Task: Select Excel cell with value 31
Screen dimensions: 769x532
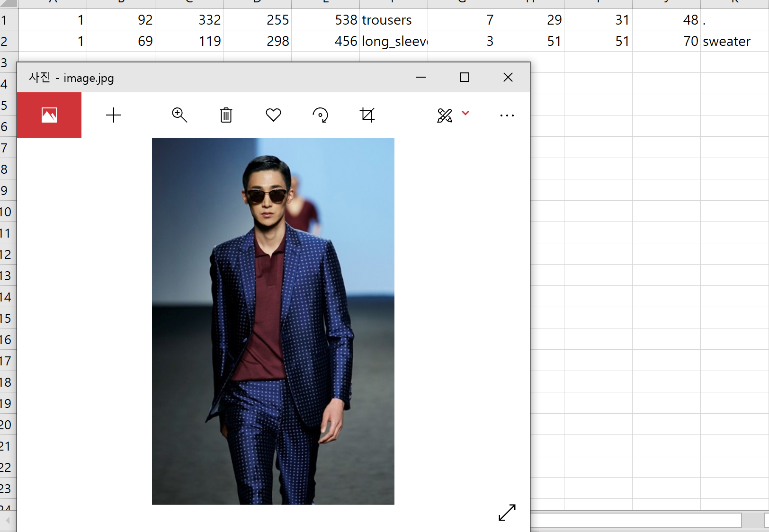Action: pyautogui.click(x=598, y=20)
